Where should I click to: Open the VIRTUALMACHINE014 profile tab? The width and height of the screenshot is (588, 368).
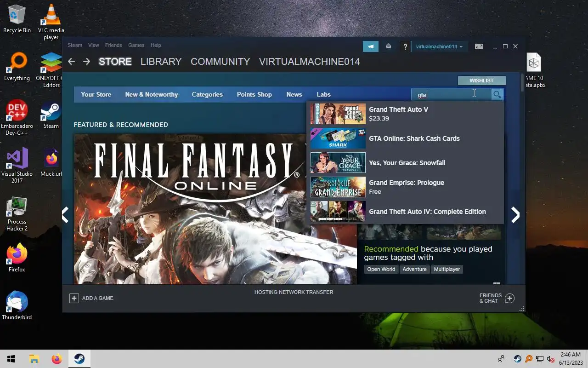click(x=310, y=62)
